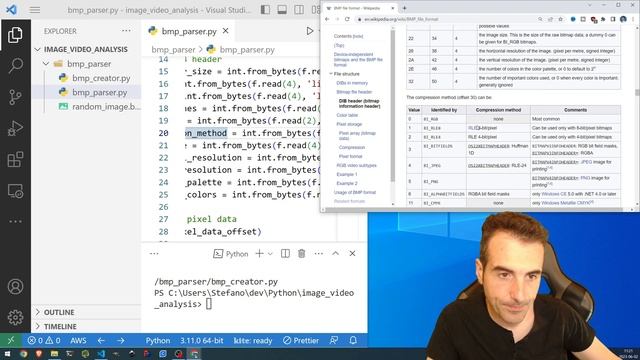The width and height of the screenshot is (640, 360).
Task: Open browser profile avatar
Action: (x=623, y=19)
